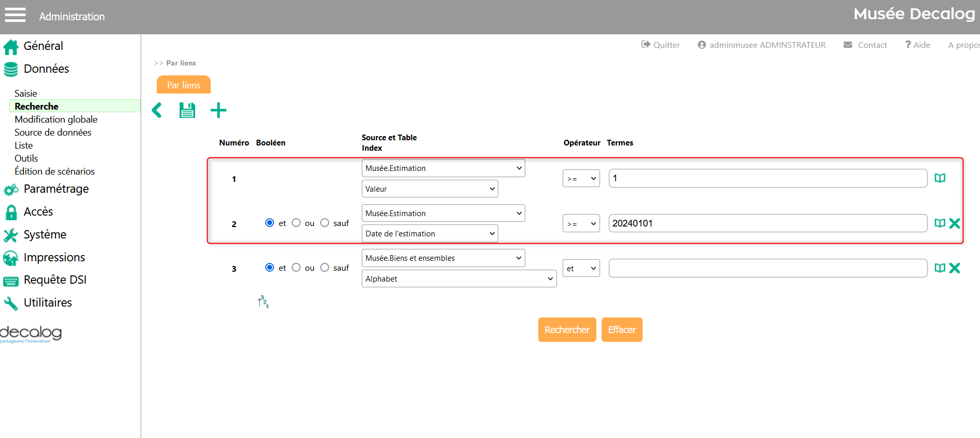Click the empty Termes field in row 3
Screen dimensions: 980x438
(x=767, y=268)
